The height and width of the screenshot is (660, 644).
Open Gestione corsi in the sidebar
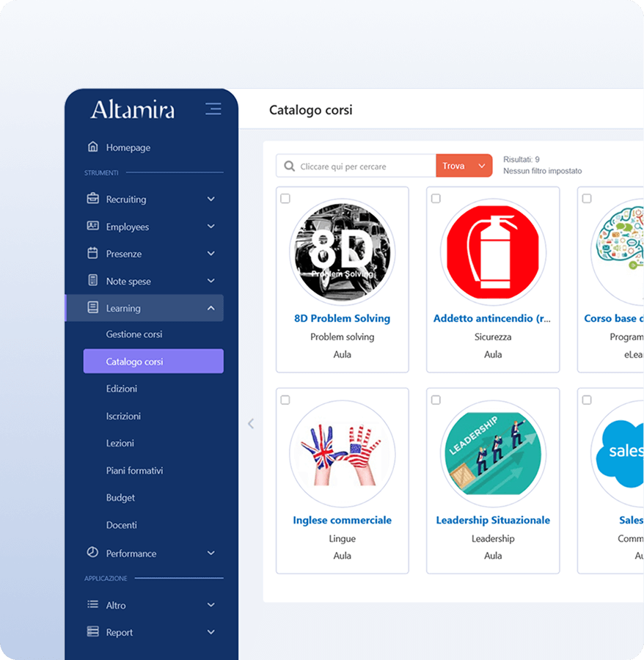134,334
